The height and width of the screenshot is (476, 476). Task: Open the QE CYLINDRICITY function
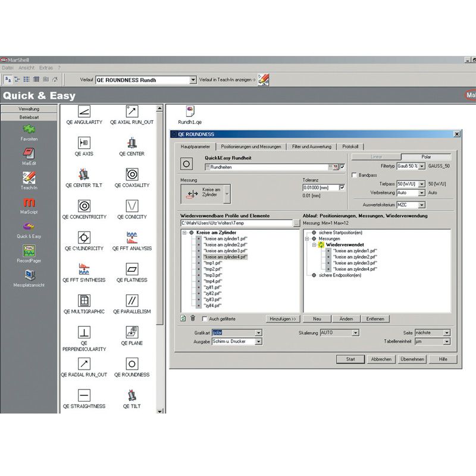coord(84,237)
